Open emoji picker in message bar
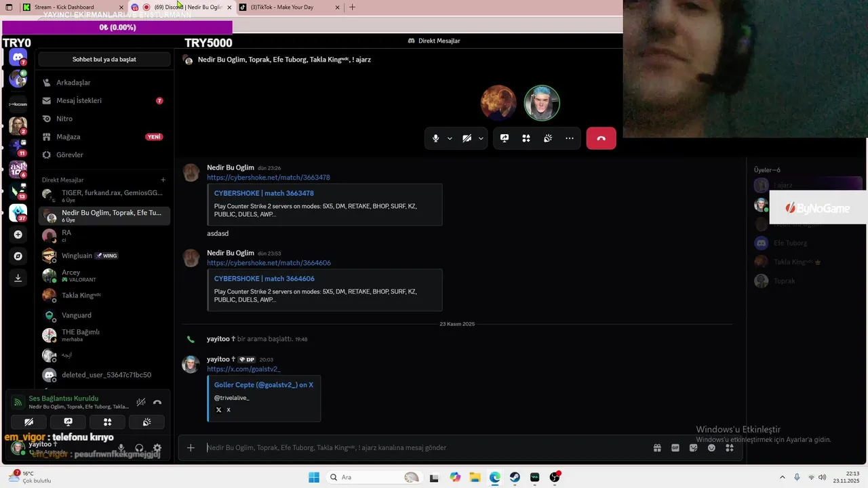The image size is (868, 488). (x=711, y=447)
